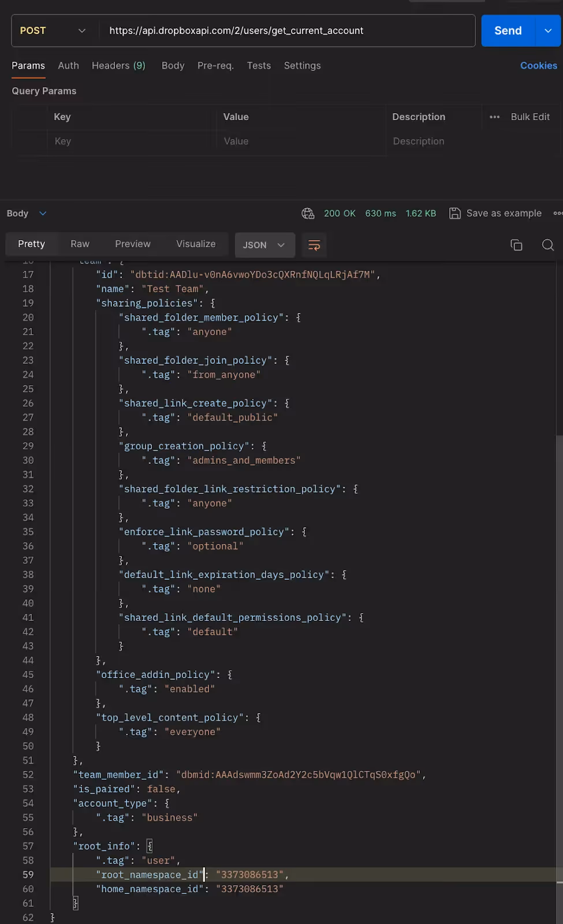The height and width of the screenshot is (924, 563).
Task: Click the "root_info" key on line 57
Action: point(104,846)
